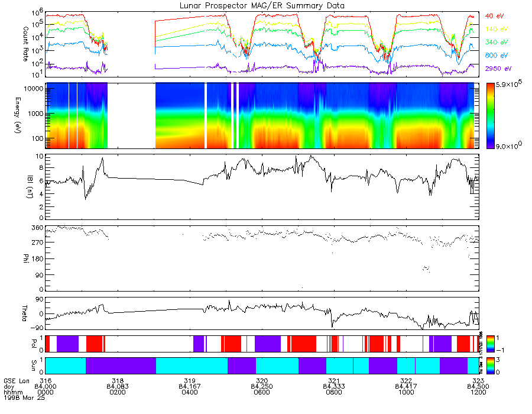
Task: Click the Energy (eV) axis label
Action: (18, 115)
